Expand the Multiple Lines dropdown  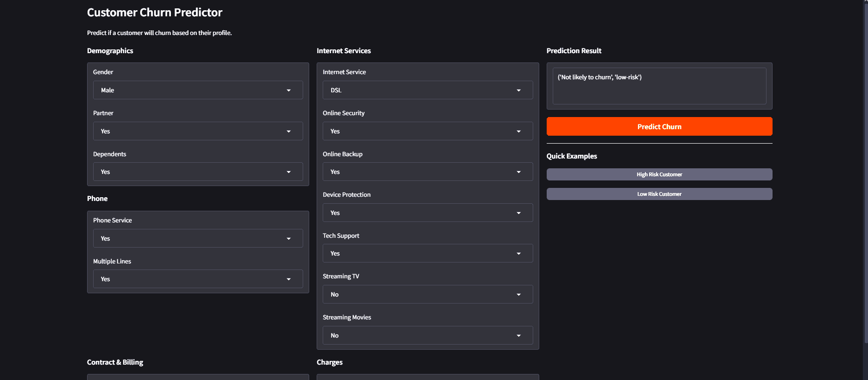tap(198, 279)
